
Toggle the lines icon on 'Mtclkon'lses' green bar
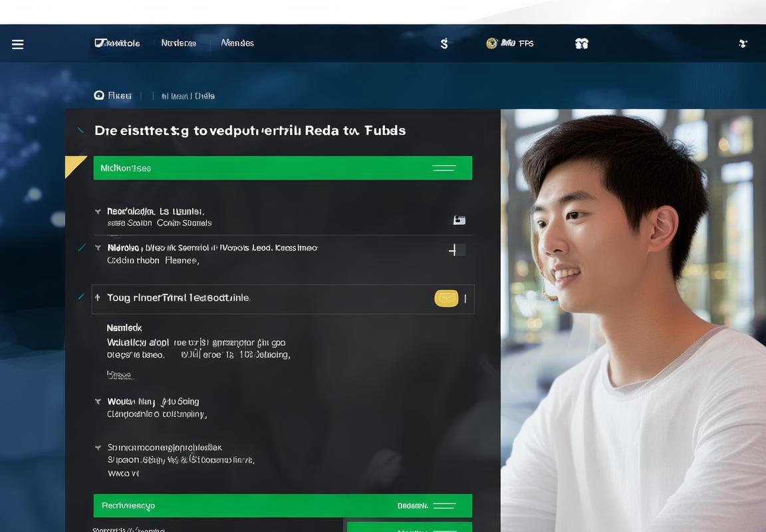pos(444,168)
